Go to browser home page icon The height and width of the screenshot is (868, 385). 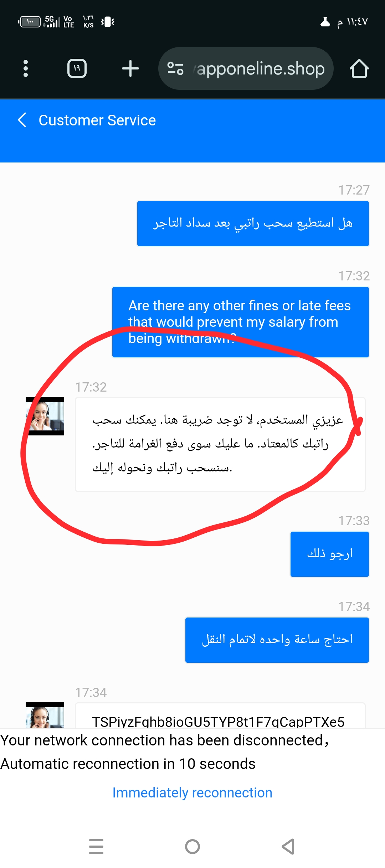tap(359, 68)
